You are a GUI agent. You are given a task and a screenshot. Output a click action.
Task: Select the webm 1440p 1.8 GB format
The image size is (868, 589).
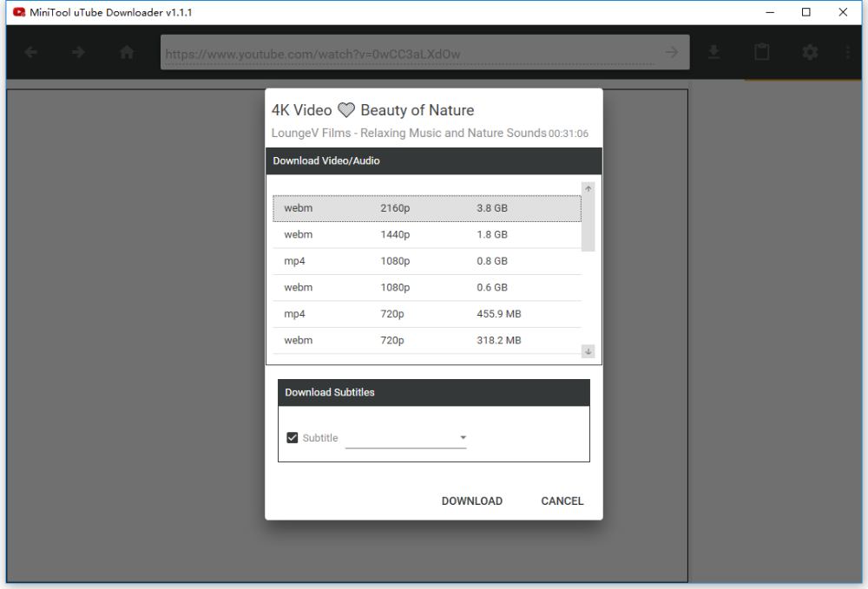pyautogui.click(x=427, y=235)
